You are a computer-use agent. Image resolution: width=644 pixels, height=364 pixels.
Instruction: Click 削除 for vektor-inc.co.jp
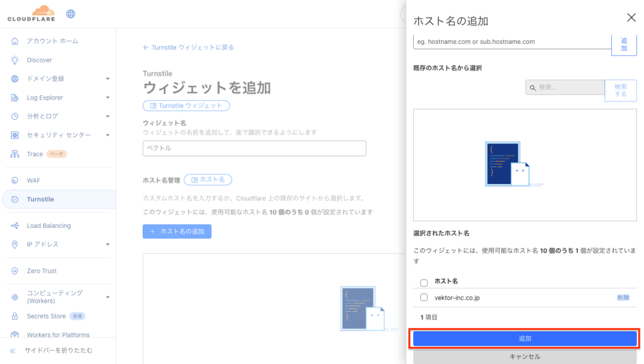coord(623,298)
